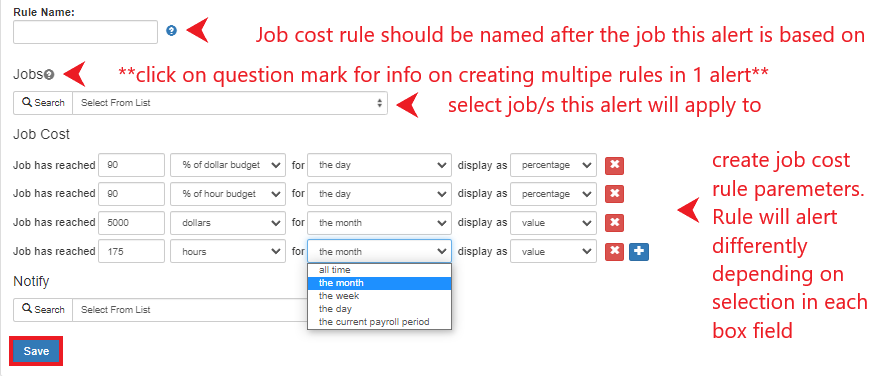
Task: Choose 'all time' from the open list
Action: tap(379, 270)
